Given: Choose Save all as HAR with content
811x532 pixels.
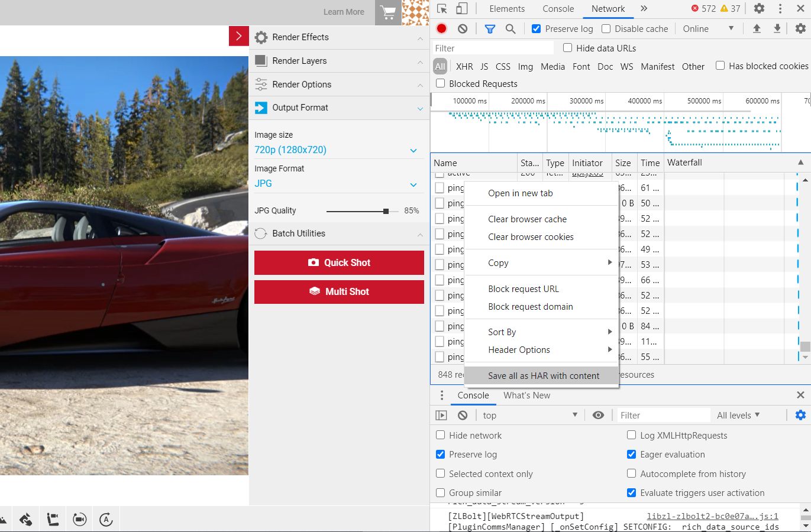Looking at the screenshot, I should (542, 375).
